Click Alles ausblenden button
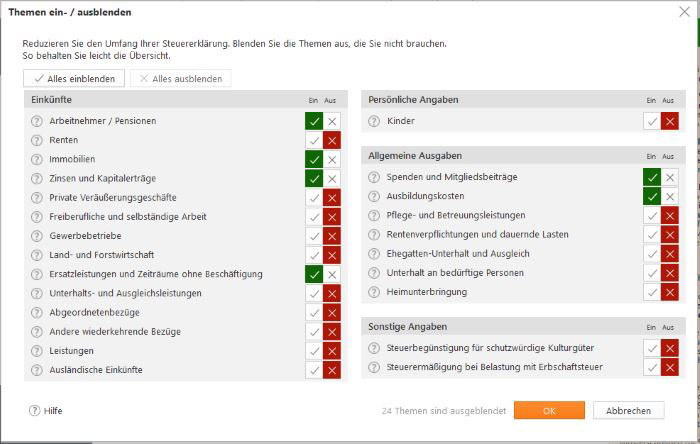700x444 pixels. (x=181, y=78)
